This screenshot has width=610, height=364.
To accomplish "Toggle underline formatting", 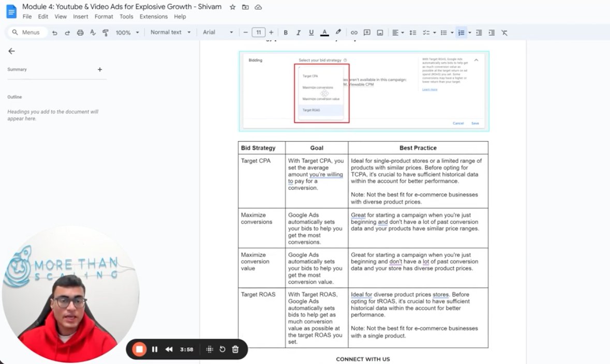I will pos(311,33).
